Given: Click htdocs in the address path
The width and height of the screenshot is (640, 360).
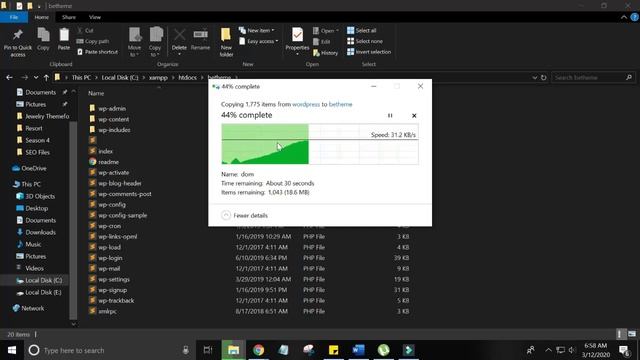Looking at the screenshot, I should point(187,78).
